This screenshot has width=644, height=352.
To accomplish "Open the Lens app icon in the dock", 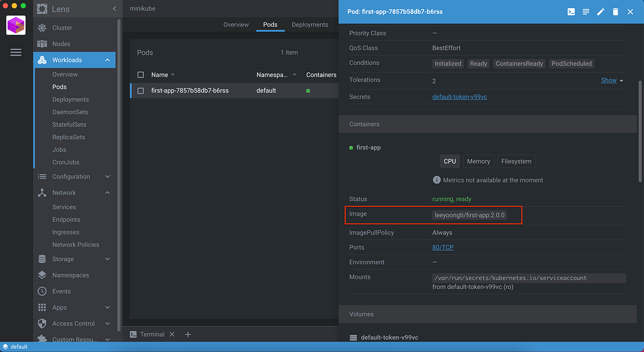I will (16, 25).
